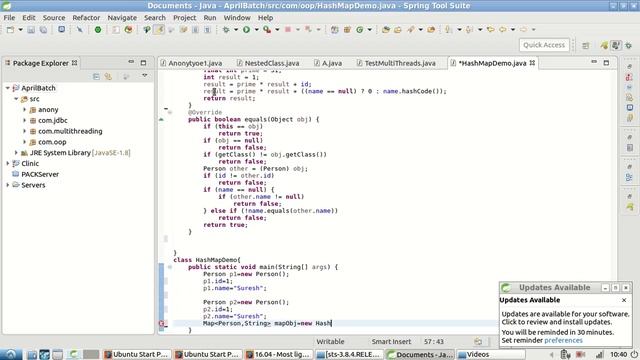Click the Collapse All icon in Package Explorer
Image resolution: width=640 pixels, height=360 pixels.
click(96, 76)
